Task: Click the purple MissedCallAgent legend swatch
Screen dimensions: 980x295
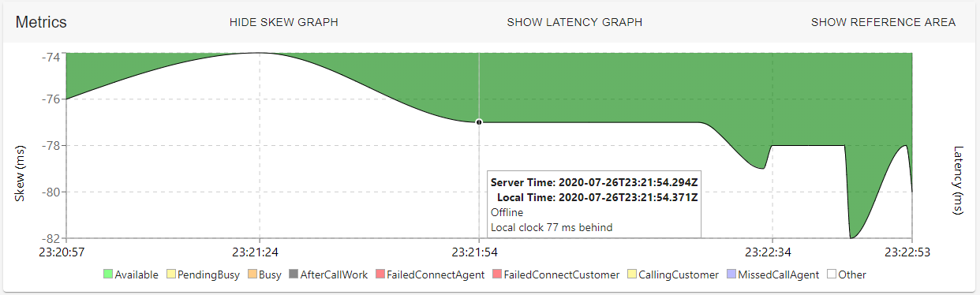Action: (729, 274)
